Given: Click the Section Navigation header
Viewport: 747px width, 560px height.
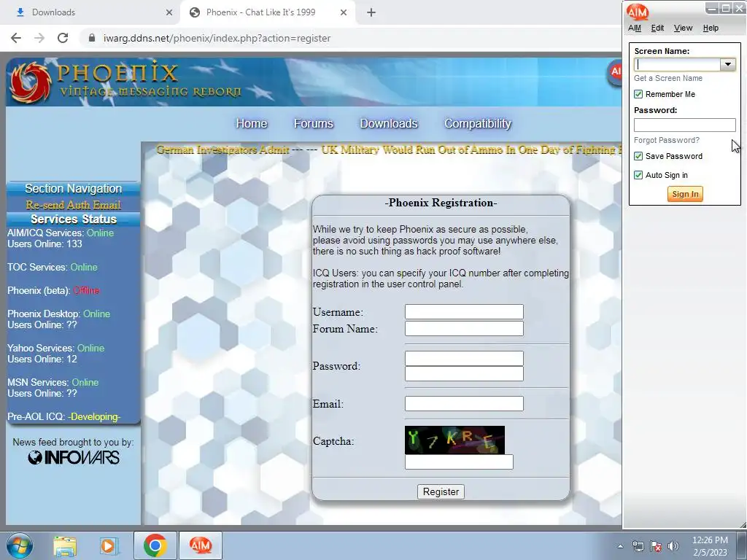Looking at the screenshot, I should pos(74,189).
